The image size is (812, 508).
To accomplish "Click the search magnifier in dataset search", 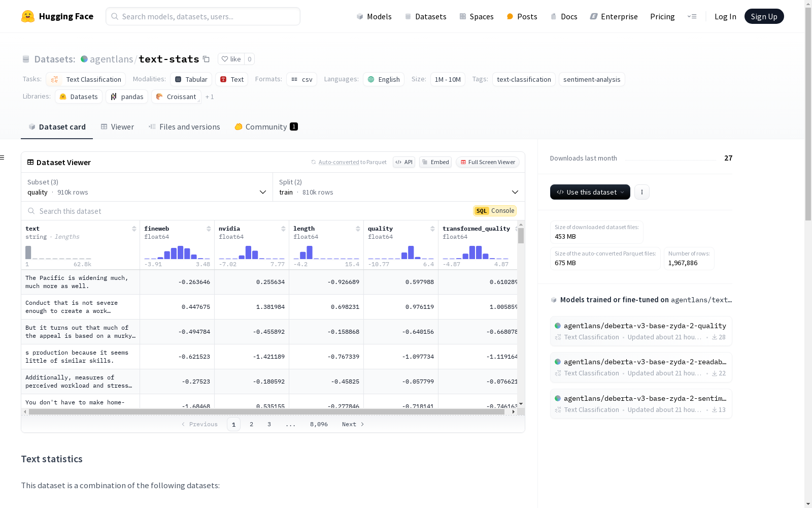I will coord(31,211).
